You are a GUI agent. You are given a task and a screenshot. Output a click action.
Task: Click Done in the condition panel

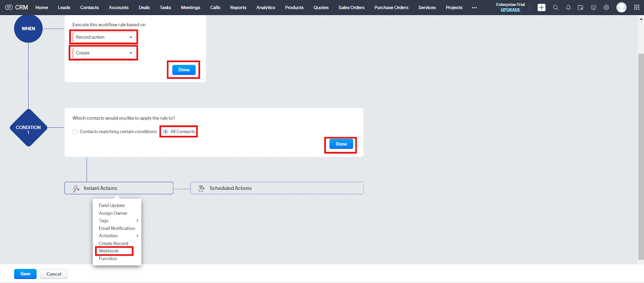(x=341, y=144)
